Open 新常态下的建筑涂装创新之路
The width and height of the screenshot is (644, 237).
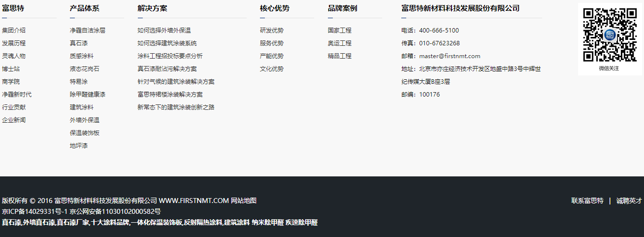click(176, 107)
